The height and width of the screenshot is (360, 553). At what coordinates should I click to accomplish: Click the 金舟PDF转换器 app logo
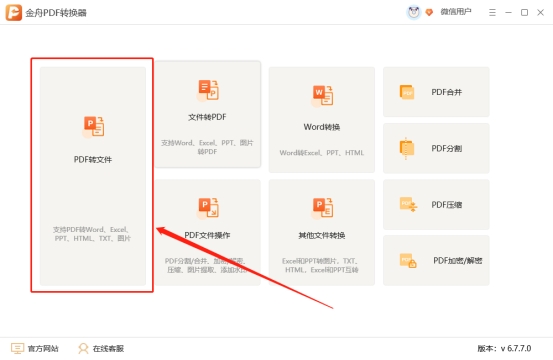pyautogui.click(x=14, y=13)
